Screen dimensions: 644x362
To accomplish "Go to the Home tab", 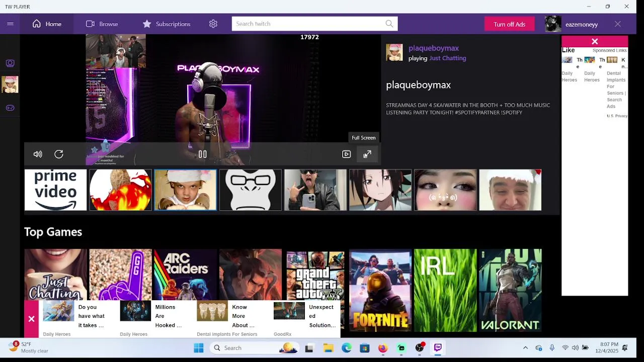I will point(47,24).
